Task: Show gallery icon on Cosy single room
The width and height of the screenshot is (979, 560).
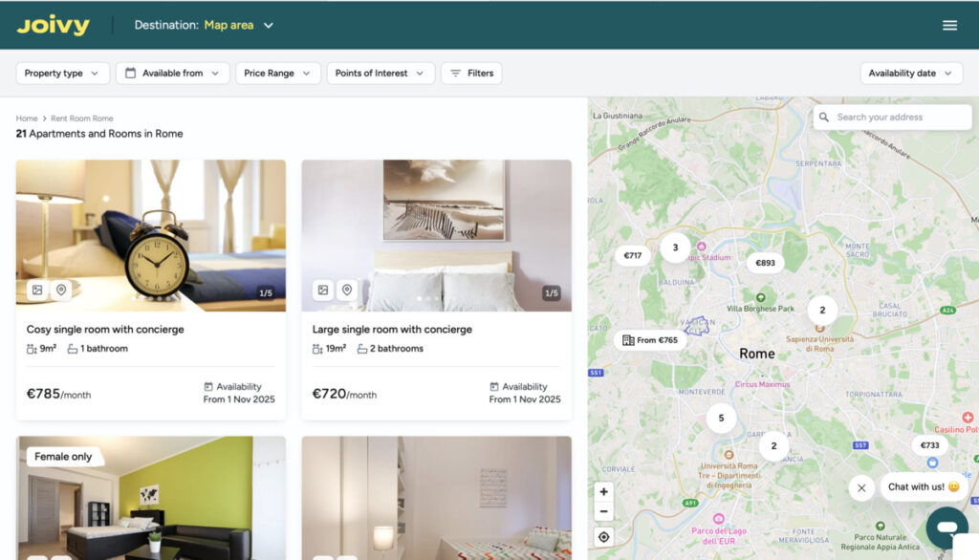Action: pyautogui.click(x=37, y=290)
